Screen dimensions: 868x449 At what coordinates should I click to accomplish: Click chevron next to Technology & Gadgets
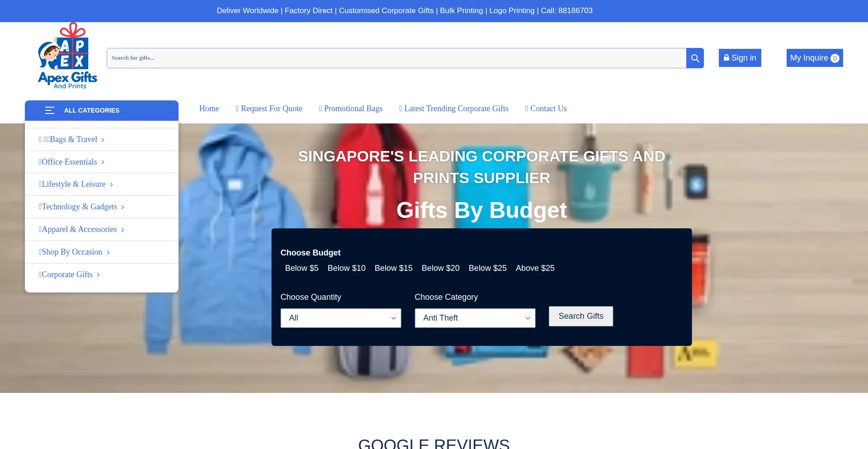click(x=123, y=207)
